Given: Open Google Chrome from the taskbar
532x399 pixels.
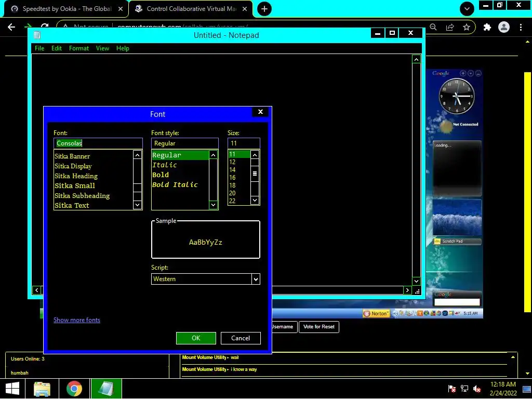Looking at the screenshot, I should 74,389.
